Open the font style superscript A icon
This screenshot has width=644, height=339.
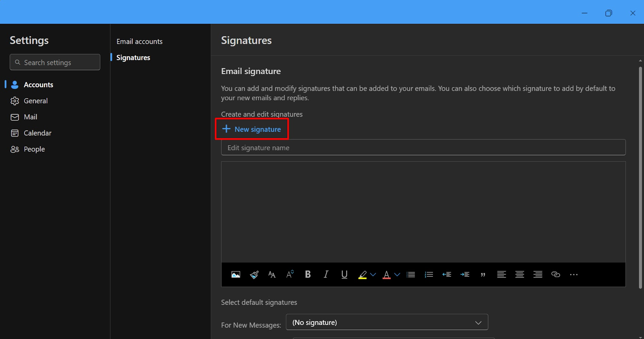point(290,274)
